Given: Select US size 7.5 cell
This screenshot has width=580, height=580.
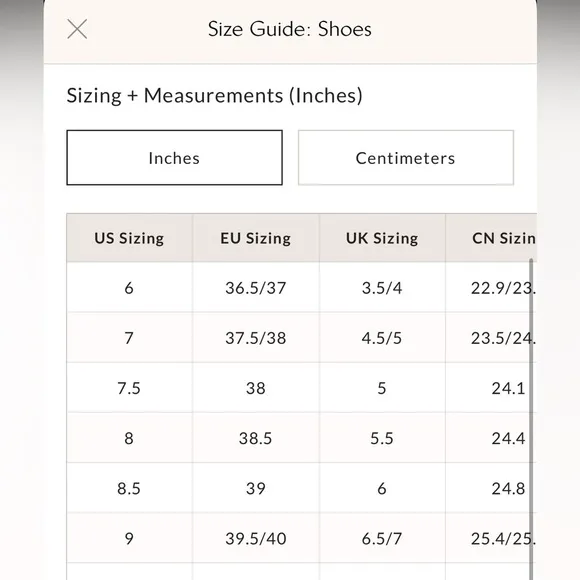Looking at the screenshot, I should tap(129, 388).
